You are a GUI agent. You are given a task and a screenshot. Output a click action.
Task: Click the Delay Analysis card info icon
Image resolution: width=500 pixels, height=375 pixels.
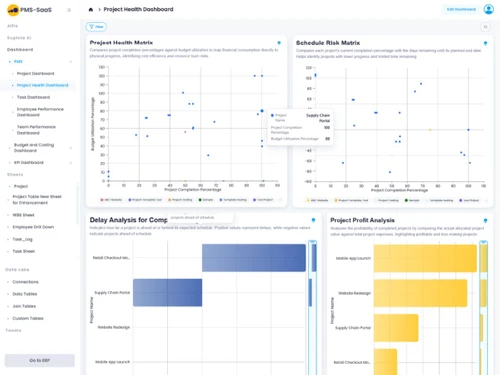[x=313, y=220]
